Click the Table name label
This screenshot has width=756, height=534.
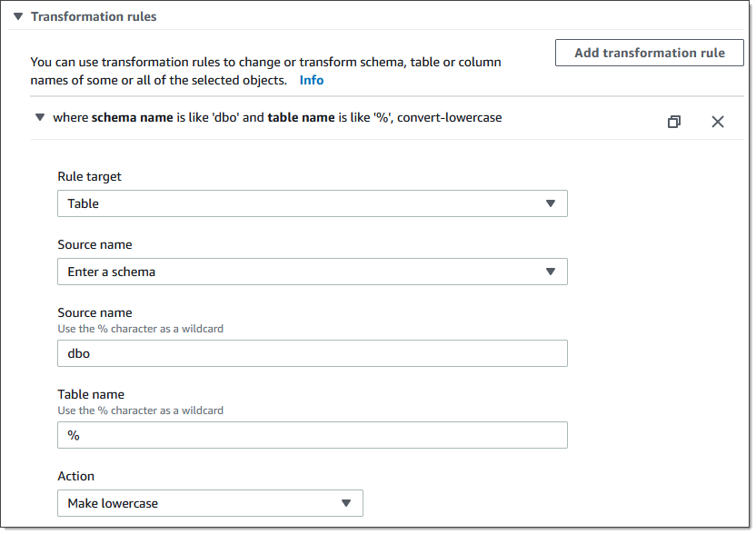pyautogui.click(x=91, y=394)
